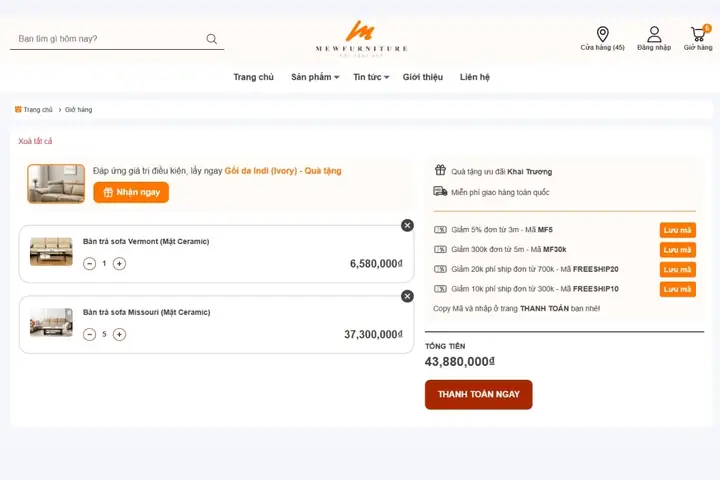
Task: Decrease Vermont table quantity with minus
Action: point(90,264)
